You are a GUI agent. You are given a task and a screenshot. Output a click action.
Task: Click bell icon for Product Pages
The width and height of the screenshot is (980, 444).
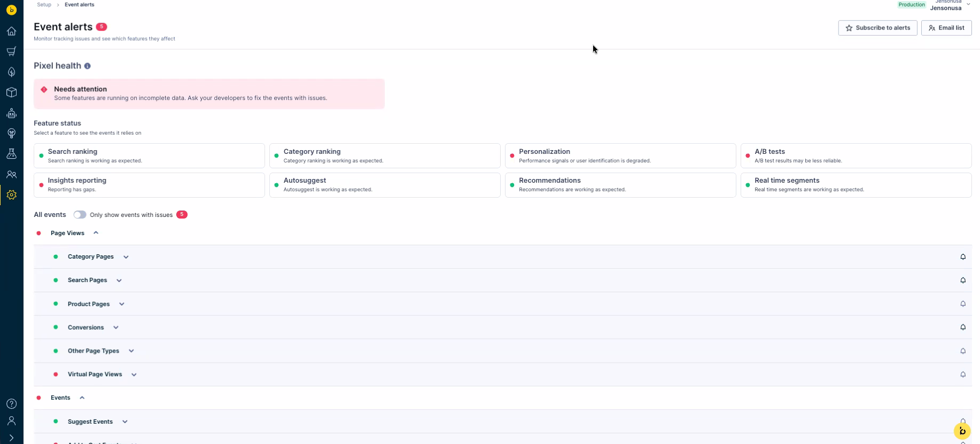point(963,304)
